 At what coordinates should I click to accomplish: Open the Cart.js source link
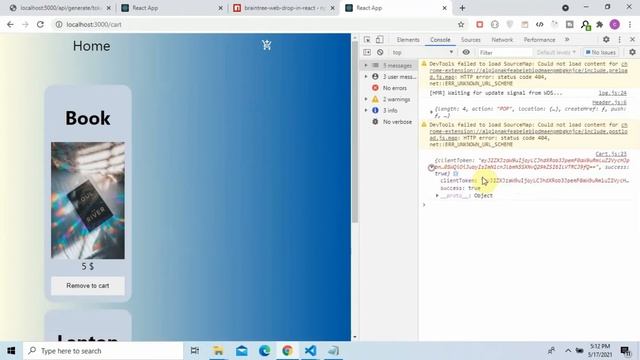tap(611, 154)
